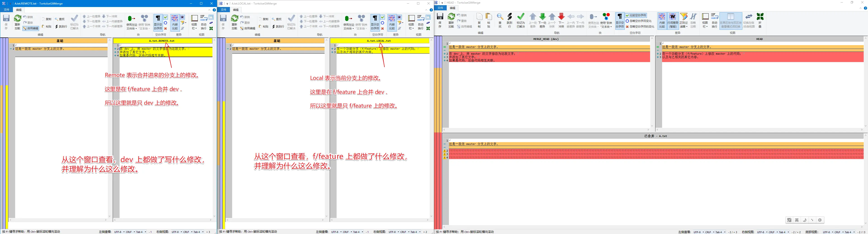Click auto wrap (自动换行) in HEAD window
The width and height of the screenshot is (868, 234).
(x=714, y=20)
